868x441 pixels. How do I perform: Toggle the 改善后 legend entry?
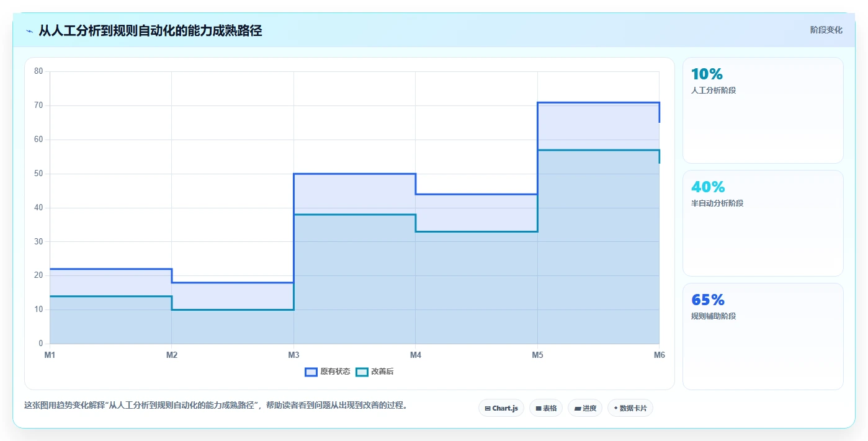(374, 372)
